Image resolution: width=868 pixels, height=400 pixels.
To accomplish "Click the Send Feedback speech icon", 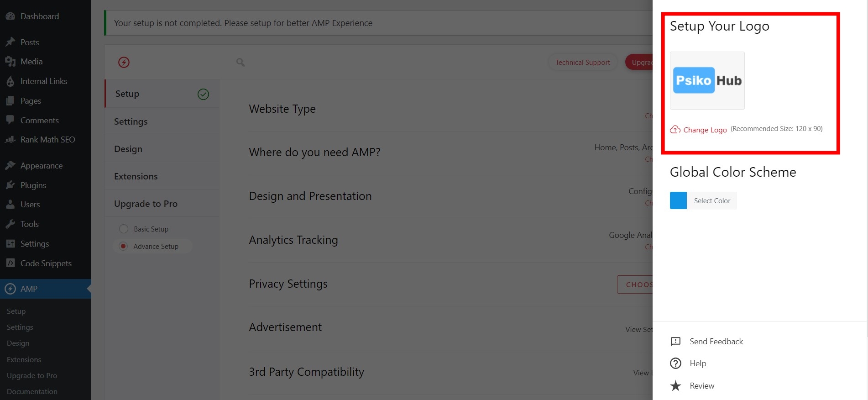I will coord(675,342).
